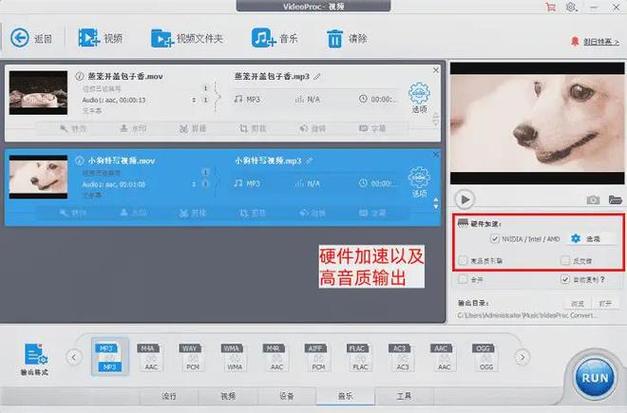Switch to the 工具 tab
This screenshot has height=413, width=627.
coord(403,396)
